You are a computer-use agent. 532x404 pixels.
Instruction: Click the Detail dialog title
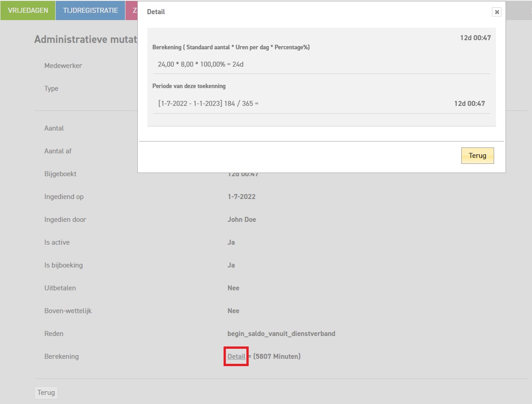coord(156,12)
